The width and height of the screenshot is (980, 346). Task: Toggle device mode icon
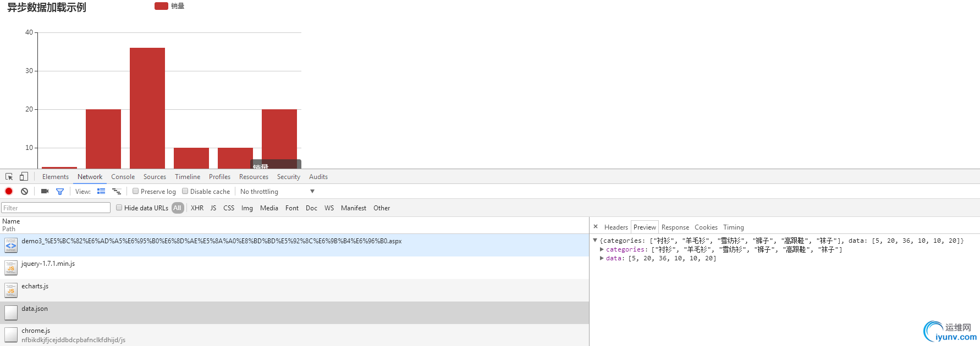pos(24,176)
